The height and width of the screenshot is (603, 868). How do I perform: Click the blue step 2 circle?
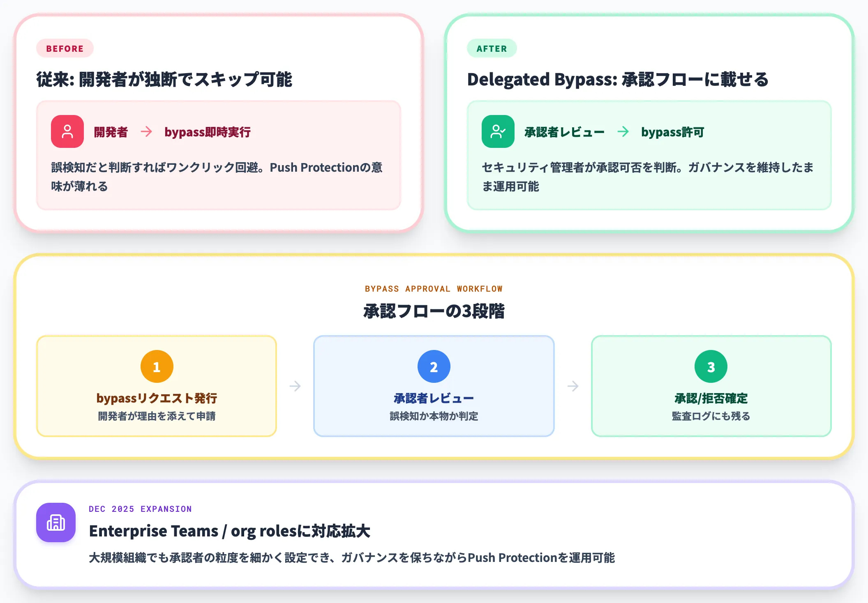pyautogui.click(x=434, y=366)
